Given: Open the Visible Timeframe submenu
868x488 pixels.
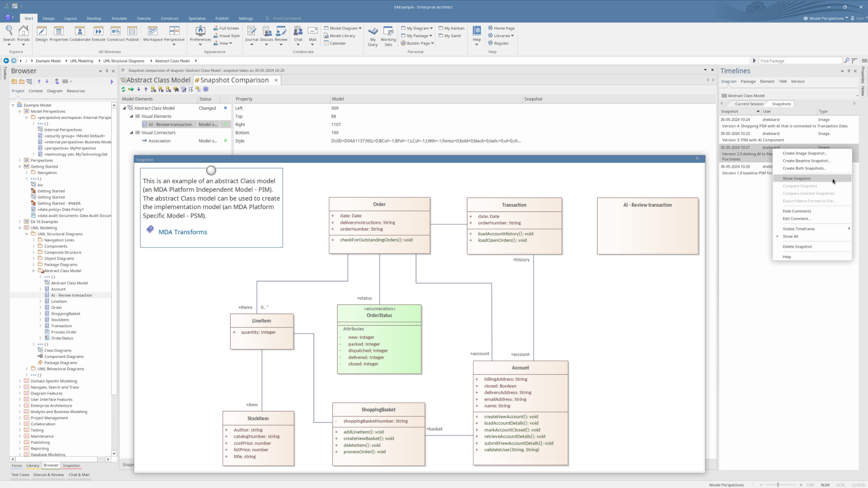Looking at the screenshot, I should click(799, 229).
